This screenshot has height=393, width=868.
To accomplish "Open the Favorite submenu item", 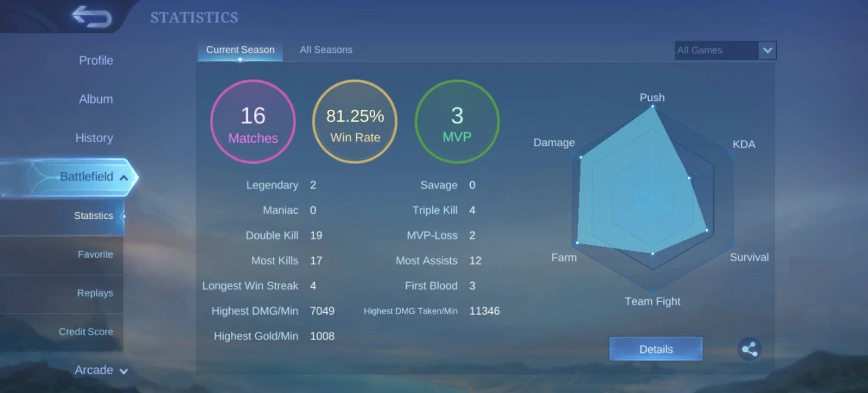I will [x=95, y=254].
